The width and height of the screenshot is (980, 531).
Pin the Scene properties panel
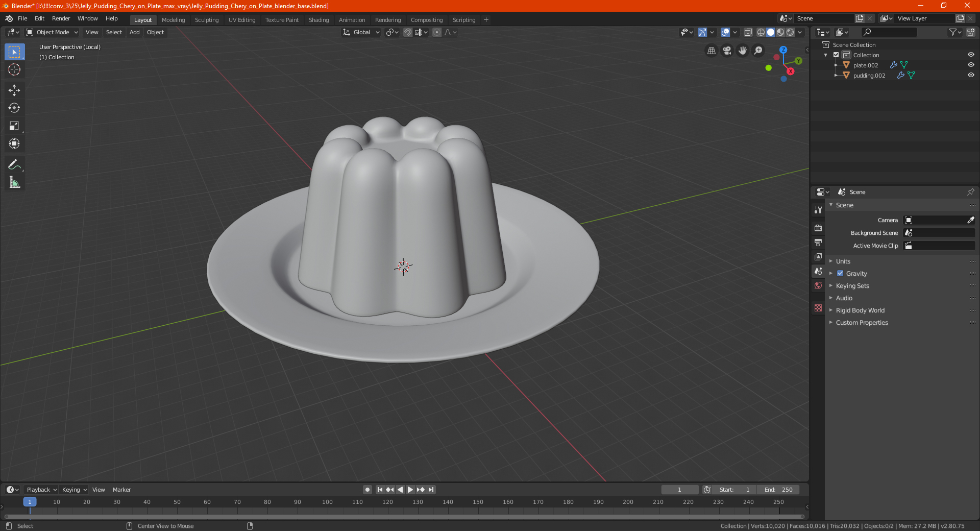click(970, 192)
